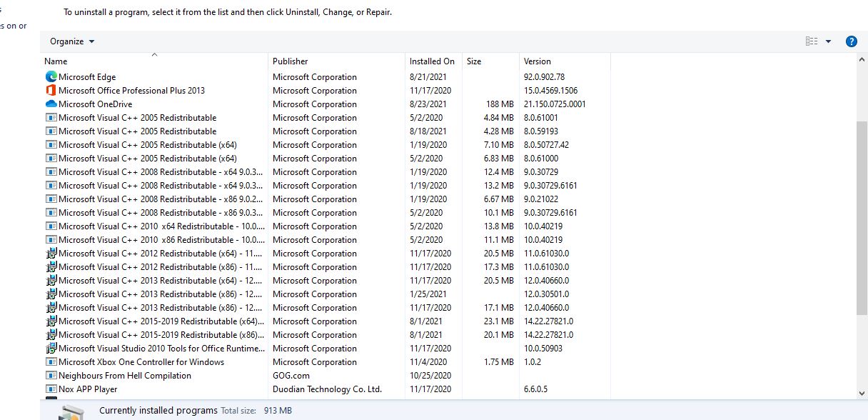Open the Organize dropdown menu
868x420 pixels.
pos(71,41)
